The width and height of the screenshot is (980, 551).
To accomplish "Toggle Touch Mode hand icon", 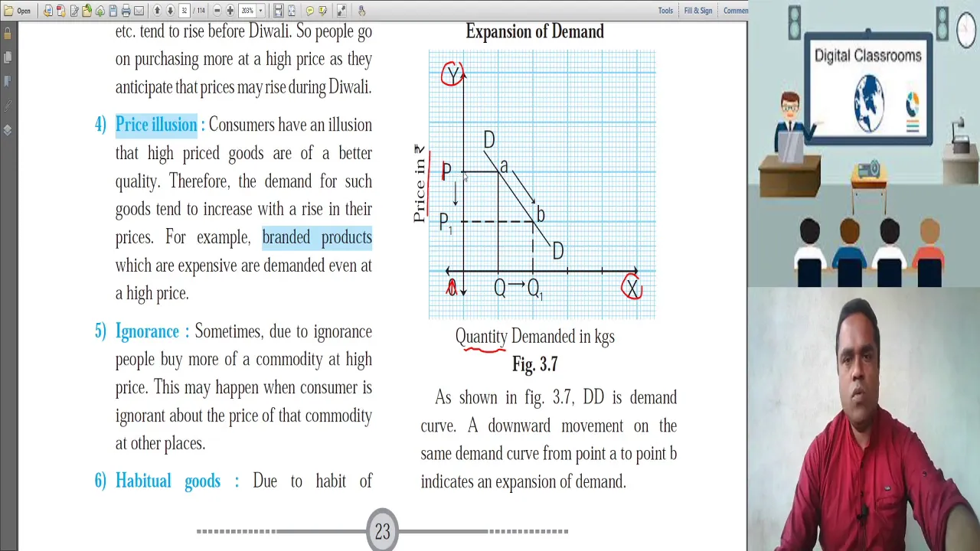I will (361, 11).
